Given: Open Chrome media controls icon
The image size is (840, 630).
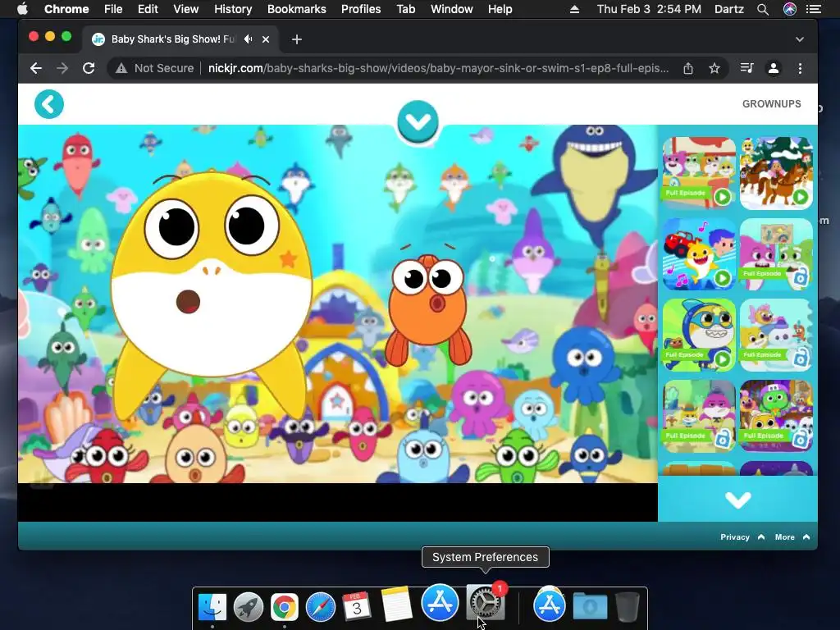Looking at the screenshot, I should click(746, 68).
